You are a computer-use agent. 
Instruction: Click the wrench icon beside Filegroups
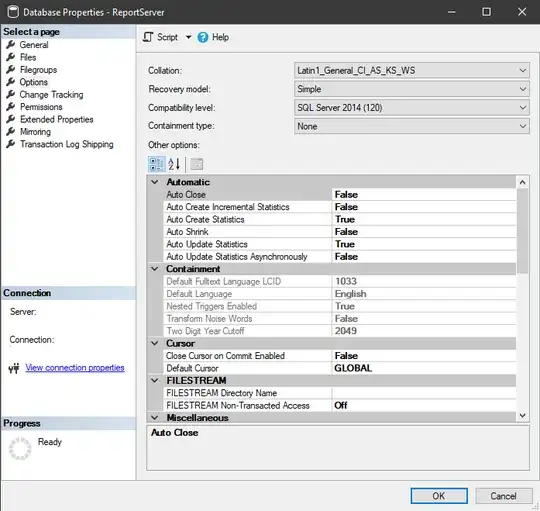click(11, 69)
